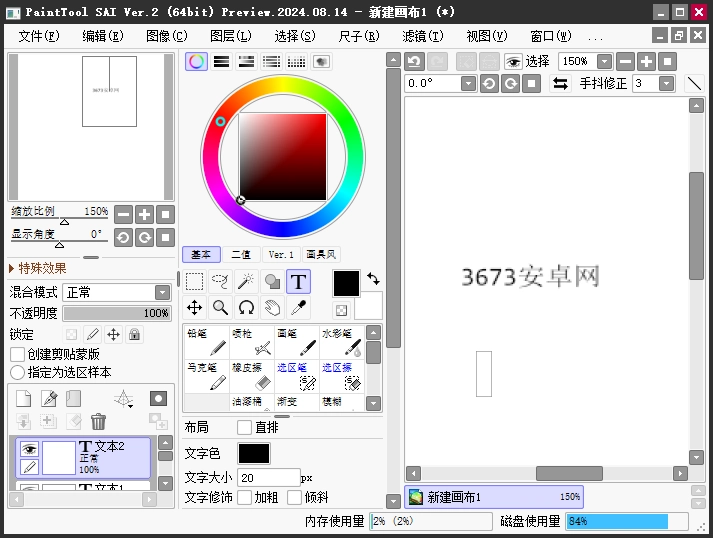Rotate view counterclockwise in navigator
Screen dimensions: 713x538
tap(123, 237)
